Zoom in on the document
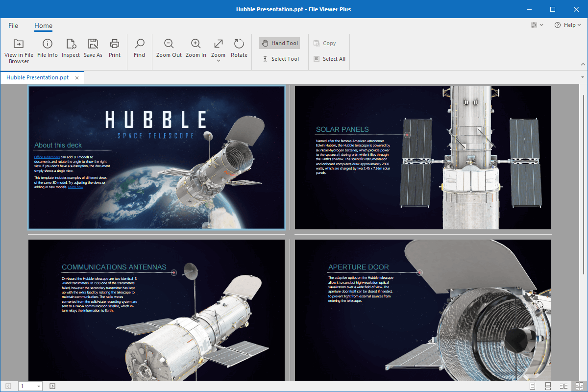 pyautogui.click(x=196, y=49)
